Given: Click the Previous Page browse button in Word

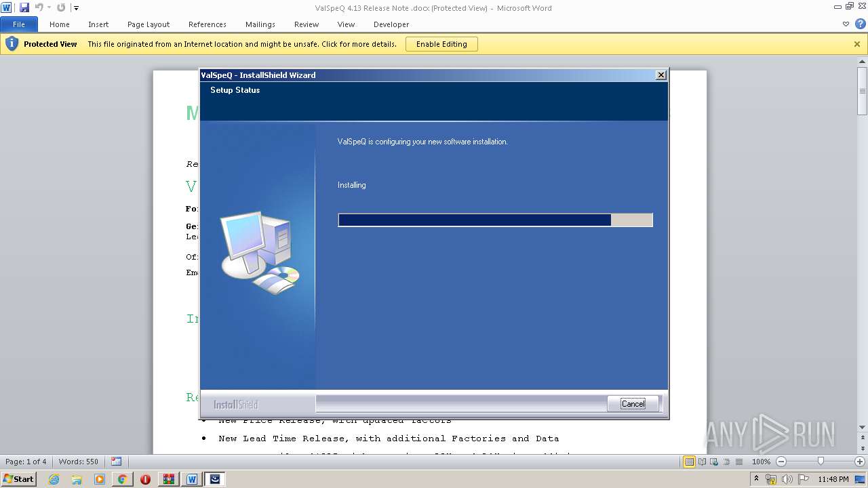Looking at the screenshot, I should tap(863, 438).
